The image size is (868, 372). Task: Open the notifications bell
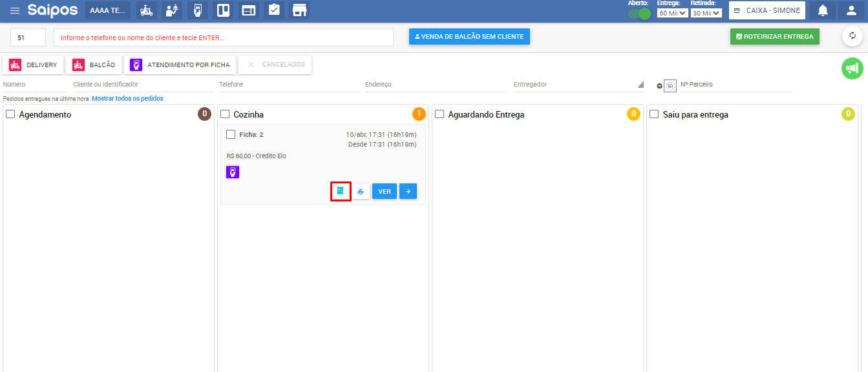point(823,10)
